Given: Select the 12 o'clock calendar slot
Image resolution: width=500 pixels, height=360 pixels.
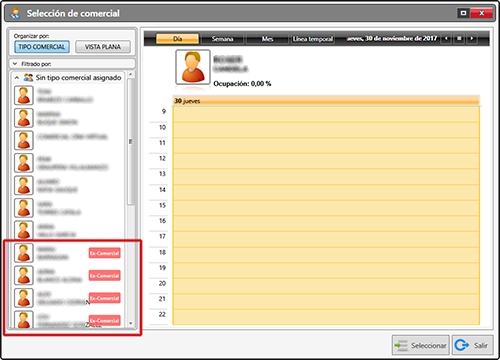Looking at the screenshot, I should [326, 161].
